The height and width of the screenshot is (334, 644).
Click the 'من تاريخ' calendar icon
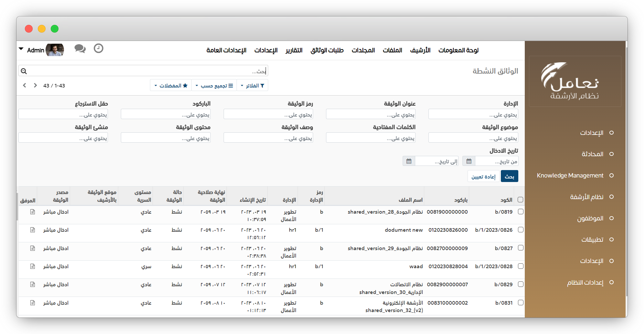click(469, 161)
